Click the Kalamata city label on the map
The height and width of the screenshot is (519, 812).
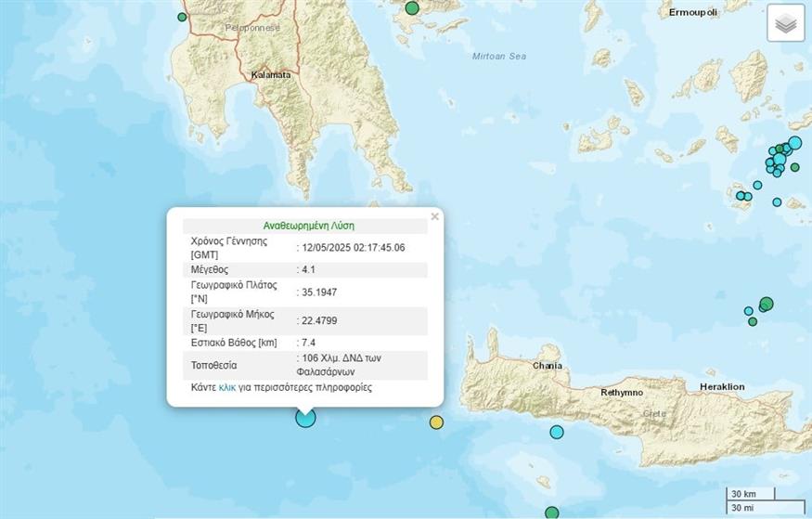[270, 74]
